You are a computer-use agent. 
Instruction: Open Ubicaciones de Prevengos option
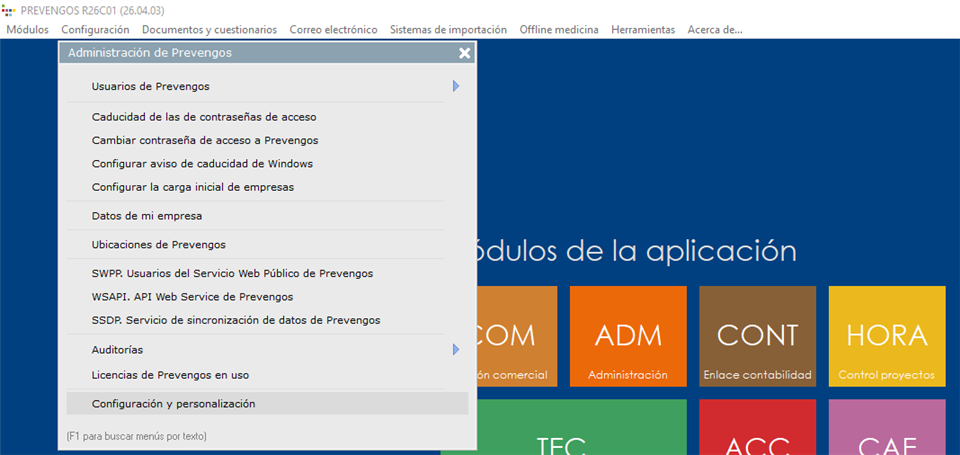point(158,245)
